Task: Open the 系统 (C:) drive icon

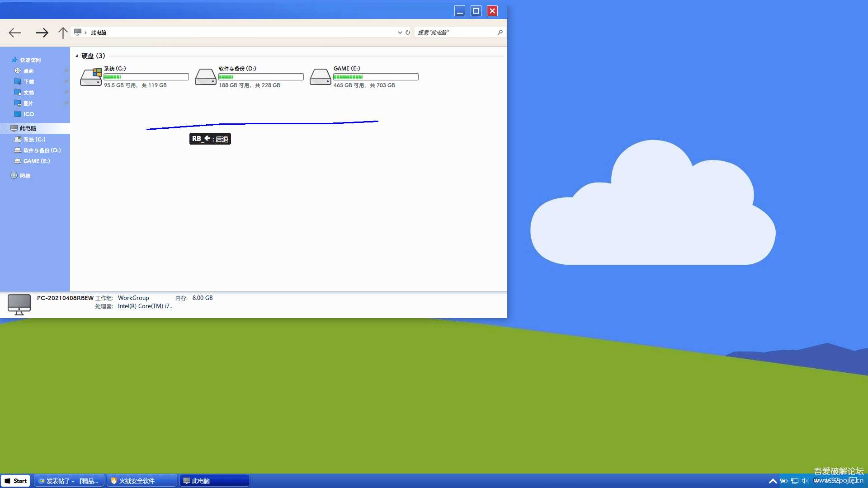Action: pos(91,77)
